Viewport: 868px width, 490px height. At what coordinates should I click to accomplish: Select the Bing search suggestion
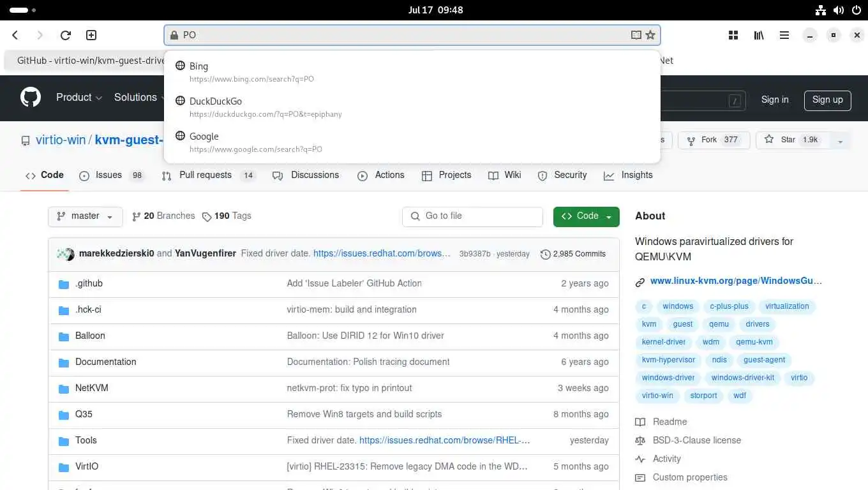412,71
